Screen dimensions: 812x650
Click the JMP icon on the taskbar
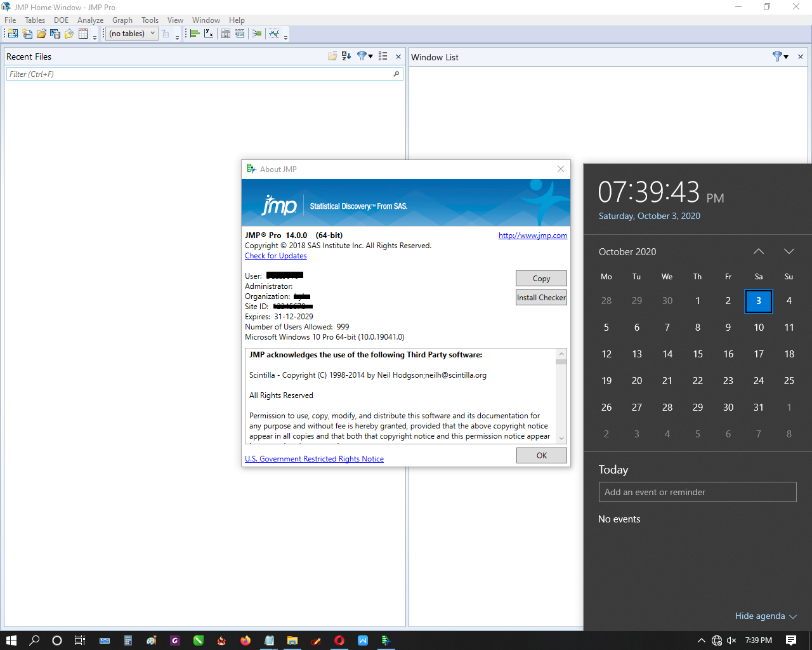(x=386, y=640)
